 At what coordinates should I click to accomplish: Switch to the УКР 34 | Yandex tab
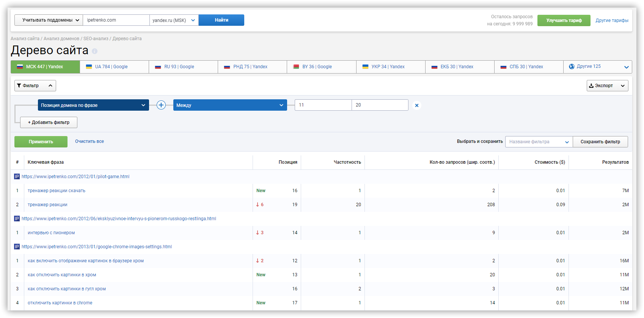(391, 67)
